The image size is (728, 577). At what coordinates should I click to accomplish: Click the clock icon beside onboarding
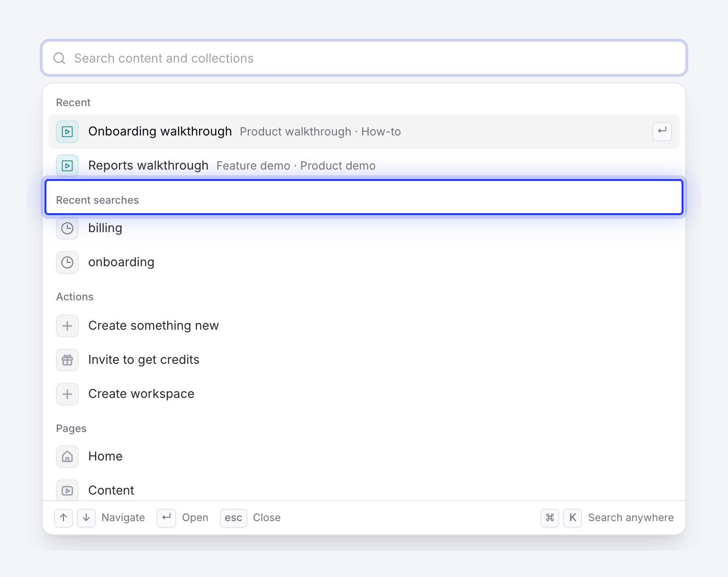pyautogui.click(x=67, y=262)
